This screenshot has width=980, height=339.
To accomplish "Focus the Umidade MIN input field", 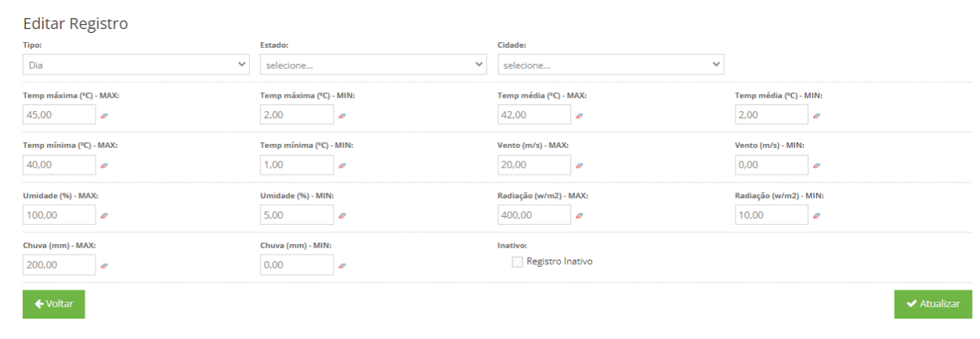I will click(296, 215).
